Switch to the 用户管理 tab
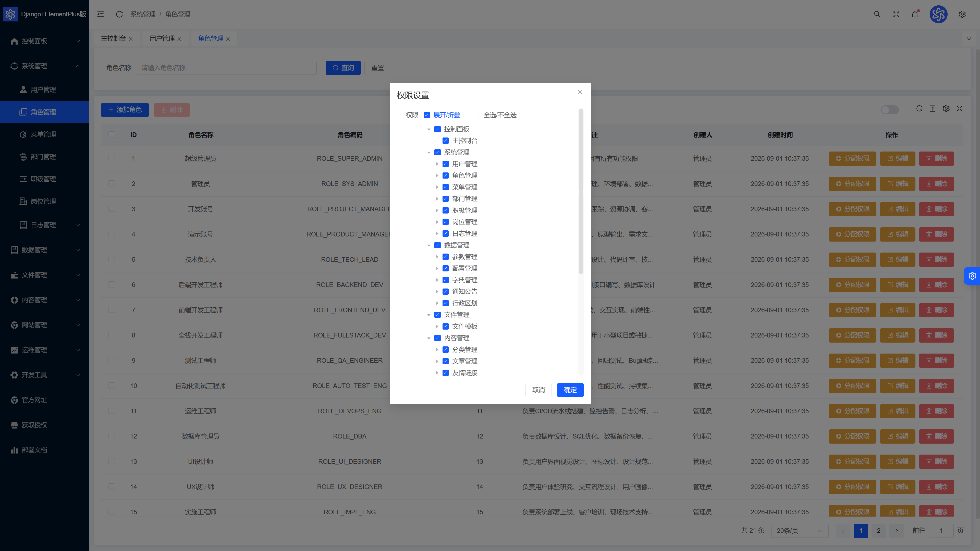Viewport: 980px width, 551px height. point(162,39)
